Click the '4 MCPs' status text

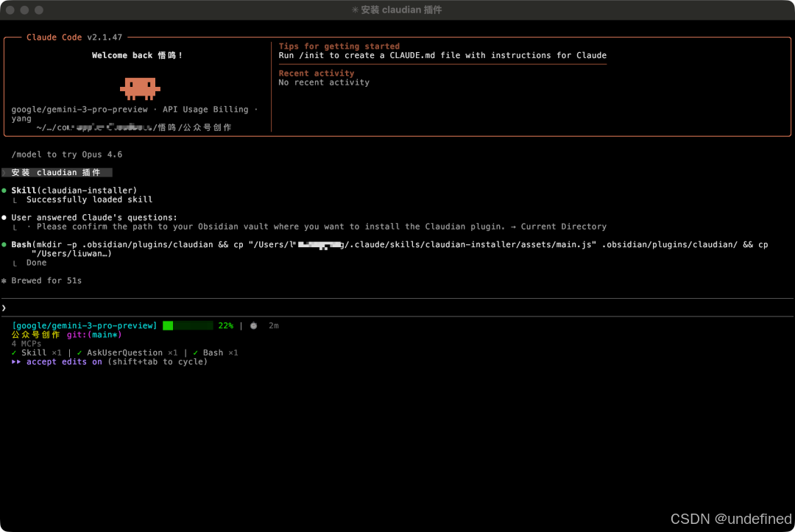coord(26,344)
